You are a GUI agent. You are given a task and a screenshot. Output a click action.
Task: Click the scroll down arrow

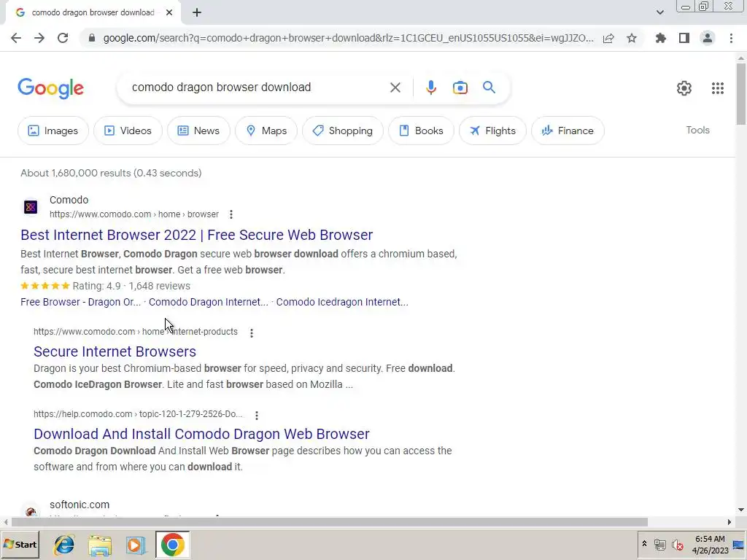click(x=741, y=510)
